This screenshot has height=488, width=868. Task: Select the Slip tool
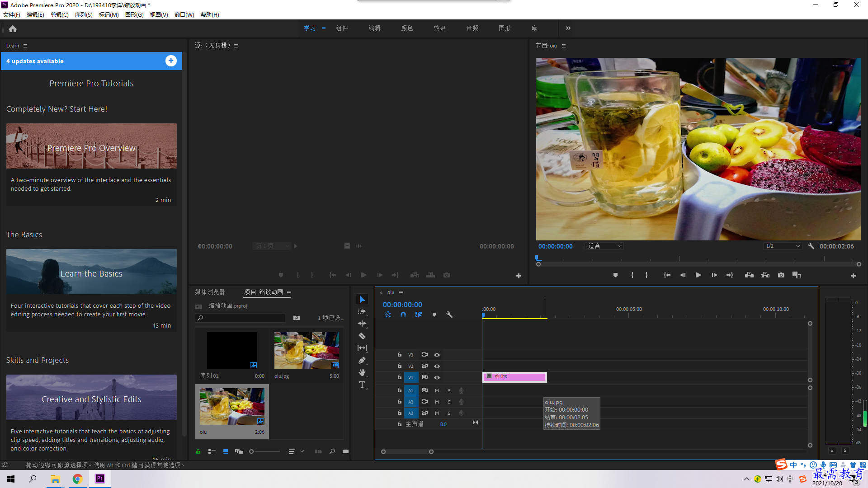pyautogui.click(x=362, y=348)
